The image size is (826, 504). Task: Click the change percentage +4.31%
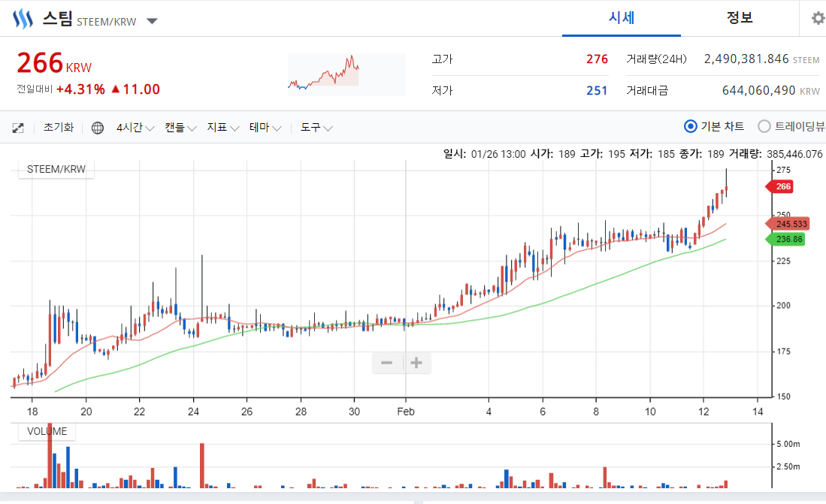(80, 89)
